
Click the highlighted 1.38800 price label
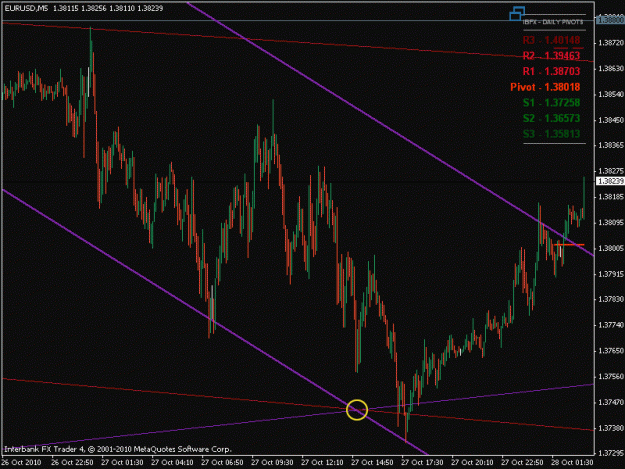click(610, 19)
